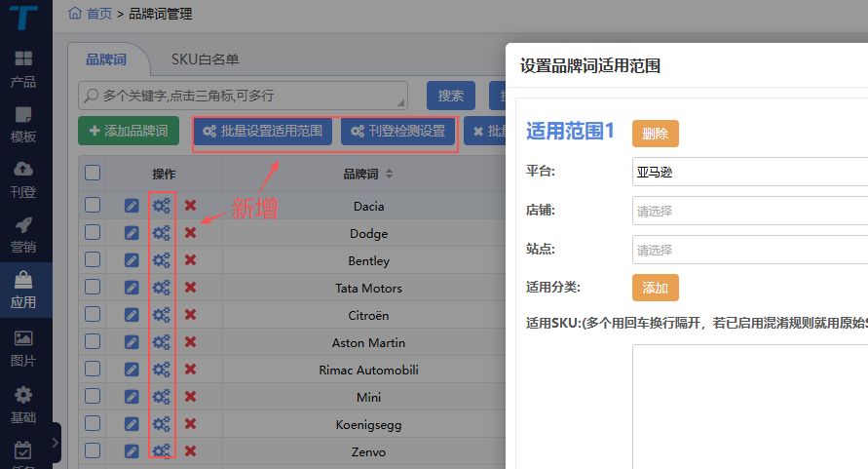Open 模板 in the left sidebar
The image size is (868, 469).
tap(23, 123)
